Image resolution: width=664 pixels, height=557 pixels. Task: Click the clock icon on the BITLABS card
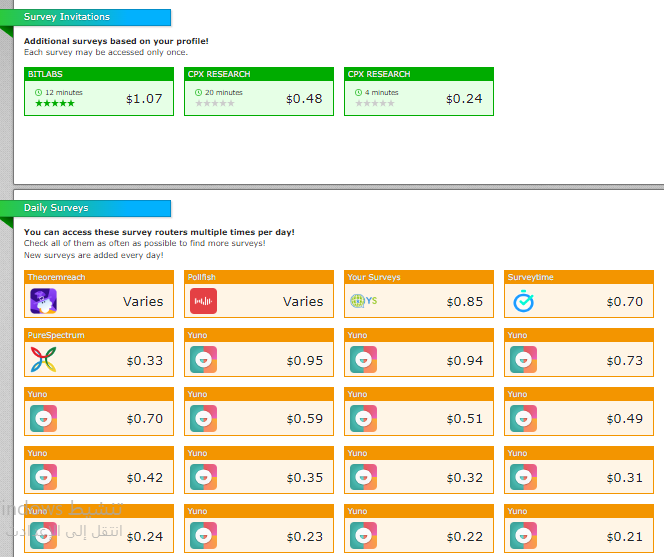(x=39, y=92)
